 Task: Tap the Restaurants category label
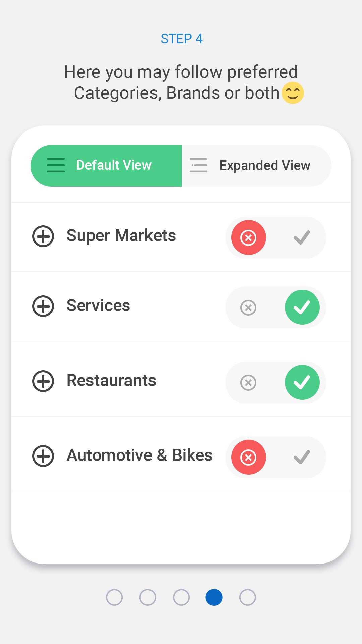coord(111,381)
